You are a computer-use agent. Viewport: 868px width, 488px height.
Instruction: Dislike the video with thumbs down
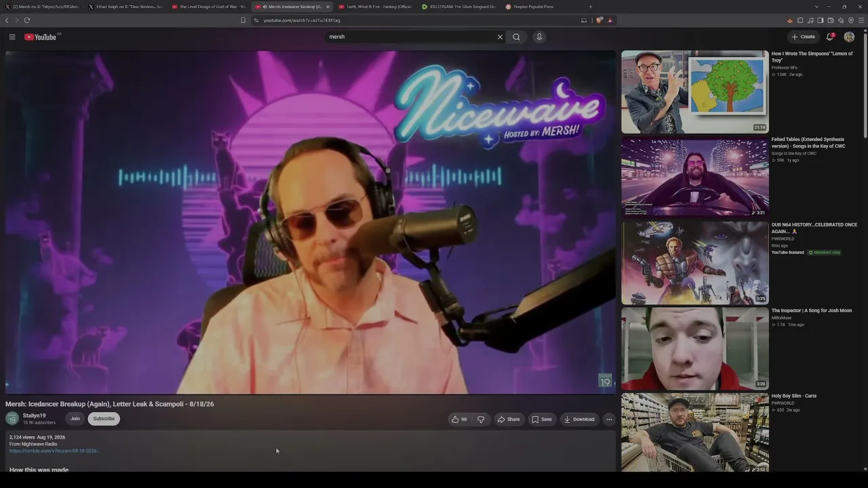point(481,419)
